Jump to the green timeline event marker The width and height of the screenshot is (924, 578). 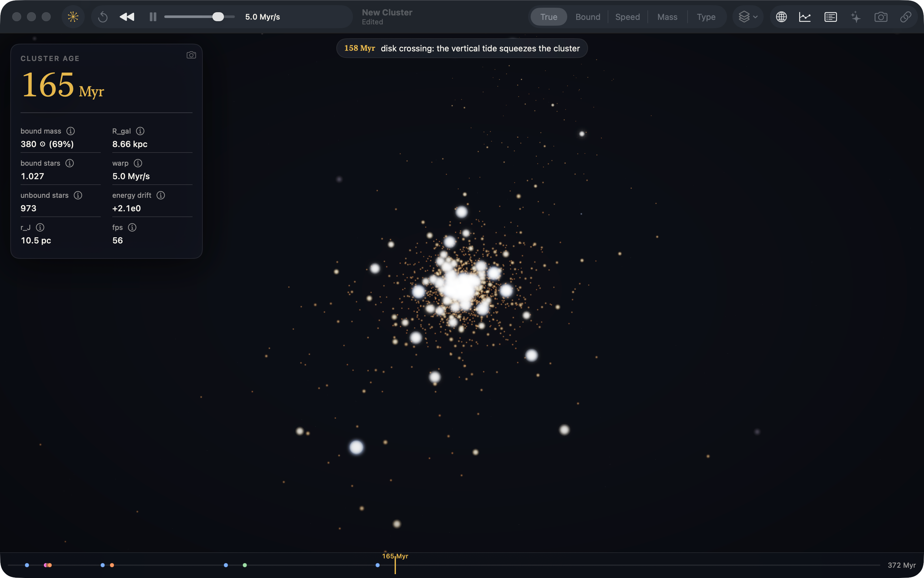tap(245, 565)
